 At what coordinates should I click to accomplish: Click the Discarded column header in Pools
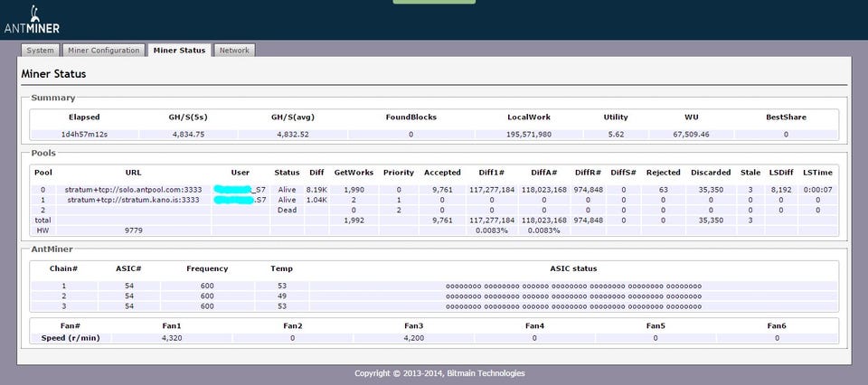[x=711, y=172]
